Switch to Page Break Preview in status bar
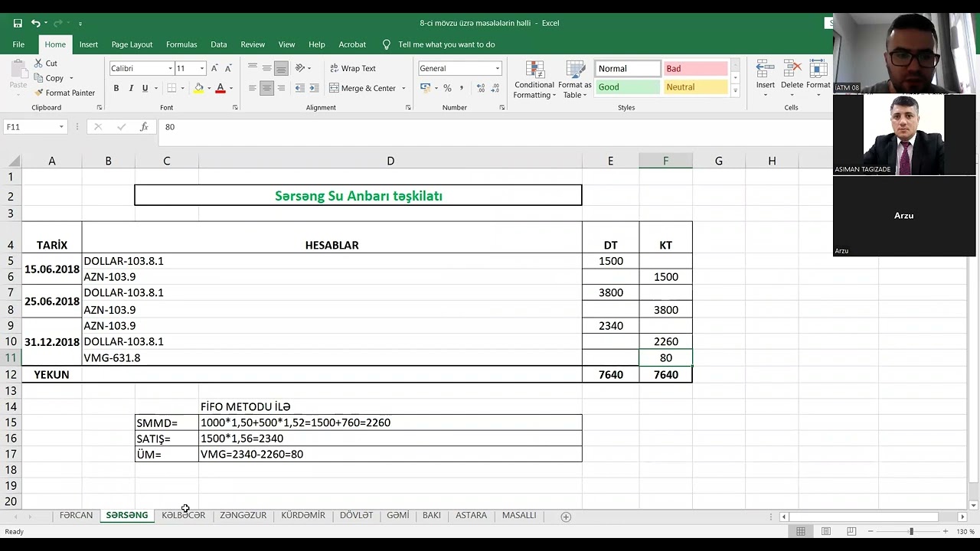Image resolution: width=980 pixels, height=551 pixels. pos(851,531)
